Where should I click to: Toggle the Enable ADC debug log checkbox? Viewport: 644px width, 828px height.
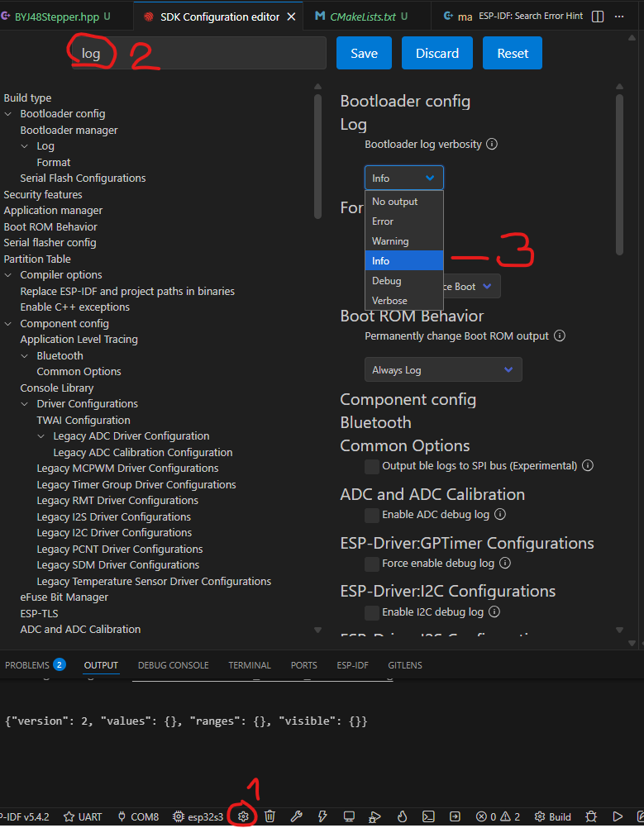[x=372, y=515]
